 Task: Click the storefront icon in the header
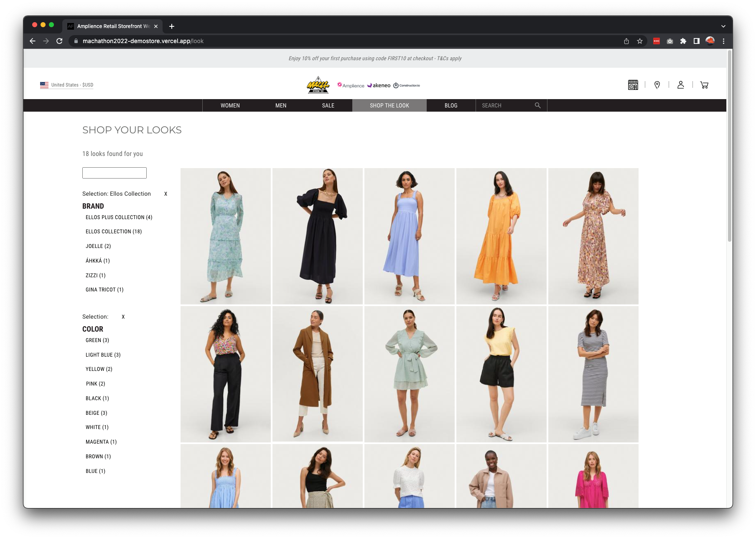(x=633, y=85)
